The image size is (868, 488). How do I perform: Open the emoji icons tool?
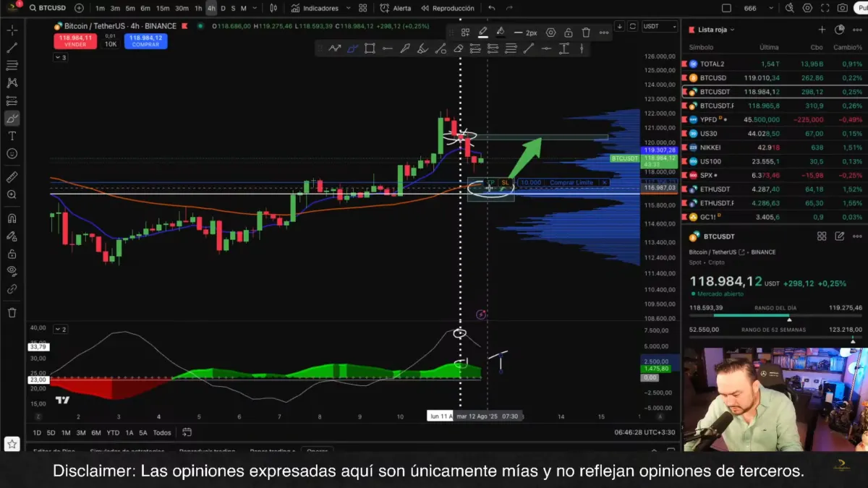point(12,153)
